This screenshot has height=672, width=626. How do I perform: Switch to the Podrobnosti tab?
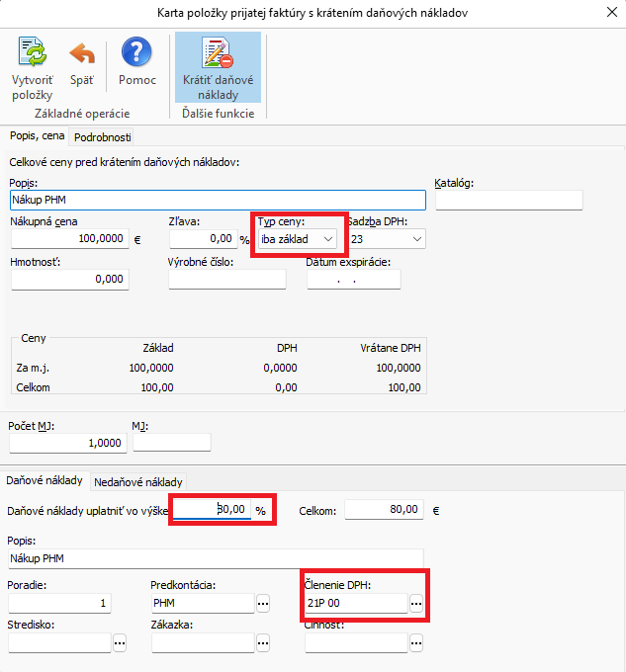103,137
